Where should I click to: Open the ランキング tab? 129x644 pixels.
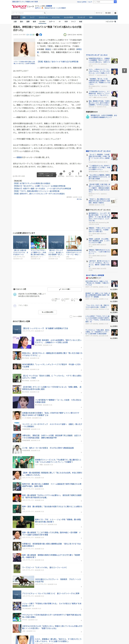click(x=81, y=17)
